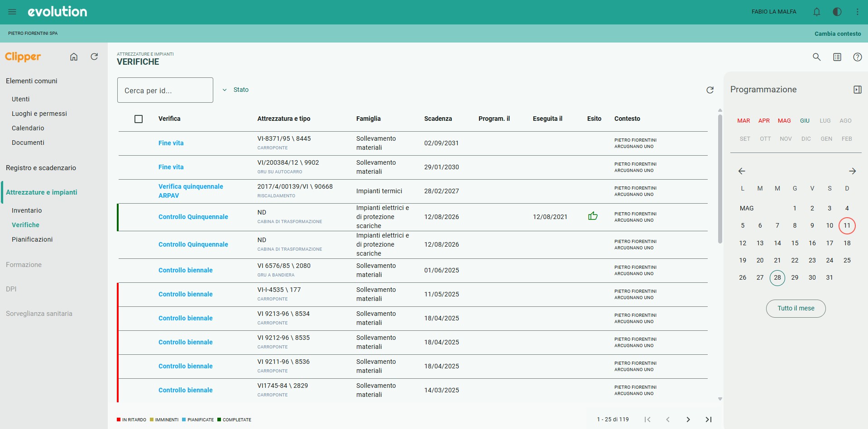Open the hamburger main menu

tap(12, 12)
